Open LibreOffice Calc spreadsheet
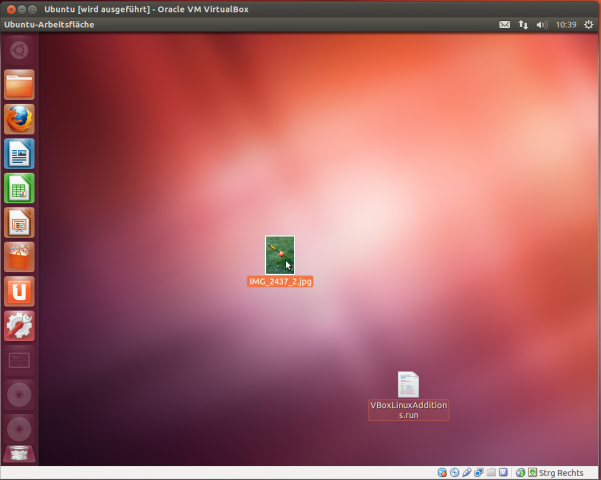Screen dimensions: 601x480 click(x=19, y=188)
